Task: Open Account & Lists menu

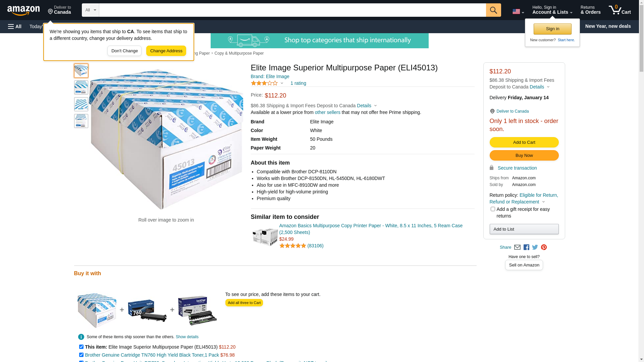Action: [552, 10]
